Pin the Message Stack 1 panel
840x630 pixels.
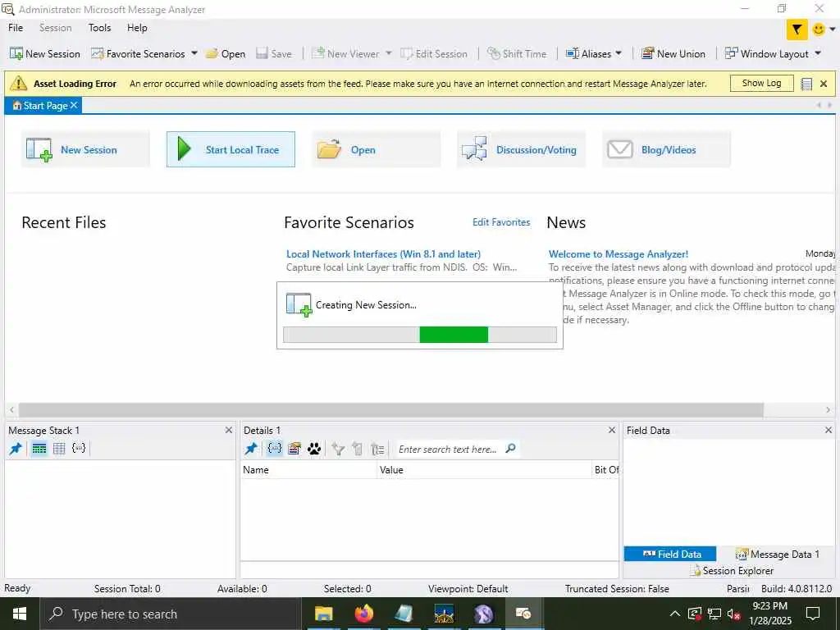(16, 449)
